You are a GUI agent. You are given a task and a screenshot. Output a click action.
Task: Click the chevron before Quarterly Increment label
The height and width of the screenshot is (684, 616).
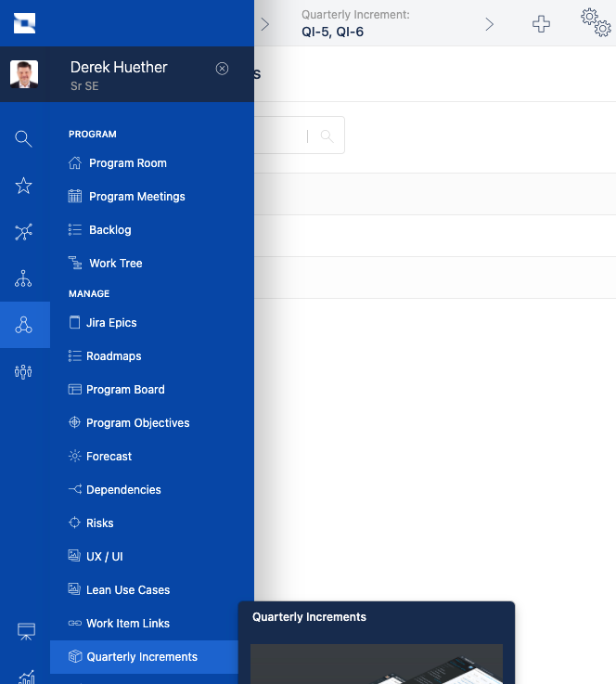click(264, 24)
